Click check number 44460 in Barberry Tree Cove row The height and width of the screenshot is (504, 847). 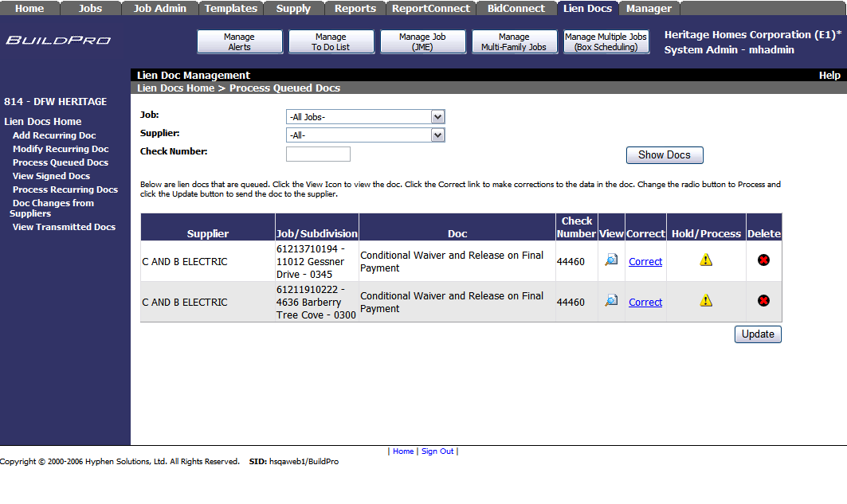coord(571,303)
